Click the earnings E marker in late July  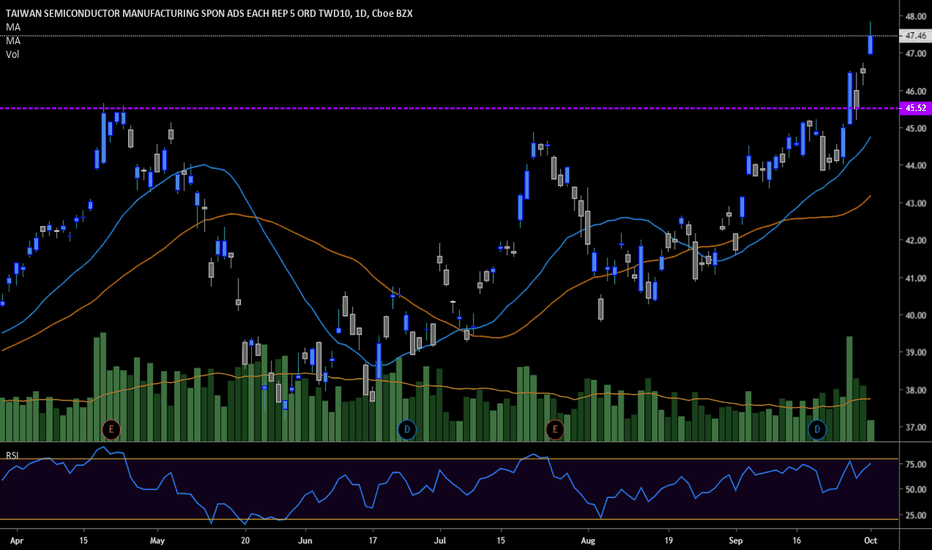(555, 429)
